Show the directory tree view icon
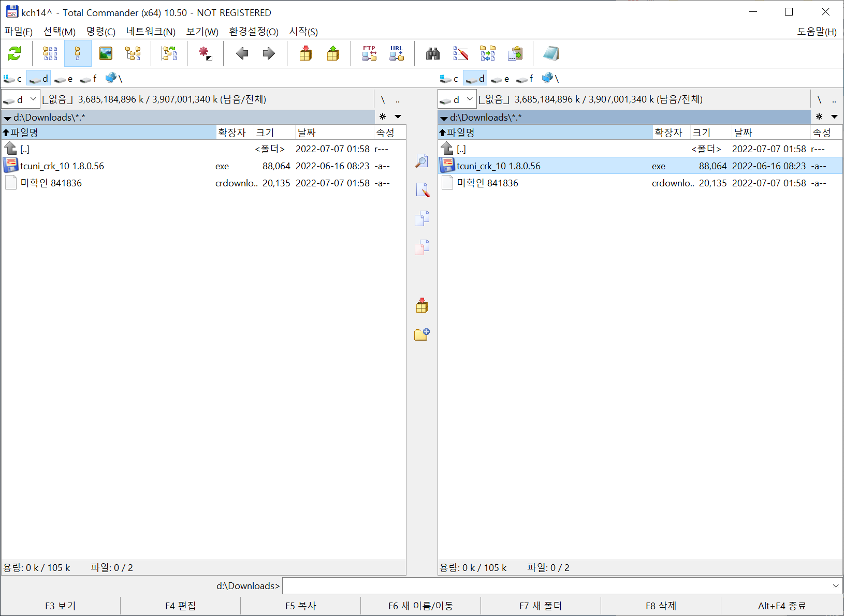This screenshot has height=616, width=844. pyautogui.click(x=133, y=53)
